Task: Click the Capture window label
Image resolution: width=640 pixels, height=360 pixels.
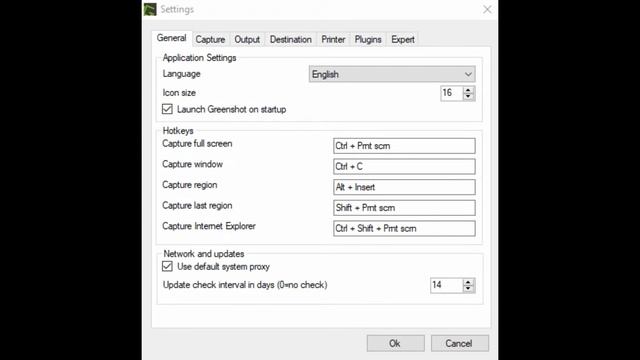Action: (x=192, y=164)
